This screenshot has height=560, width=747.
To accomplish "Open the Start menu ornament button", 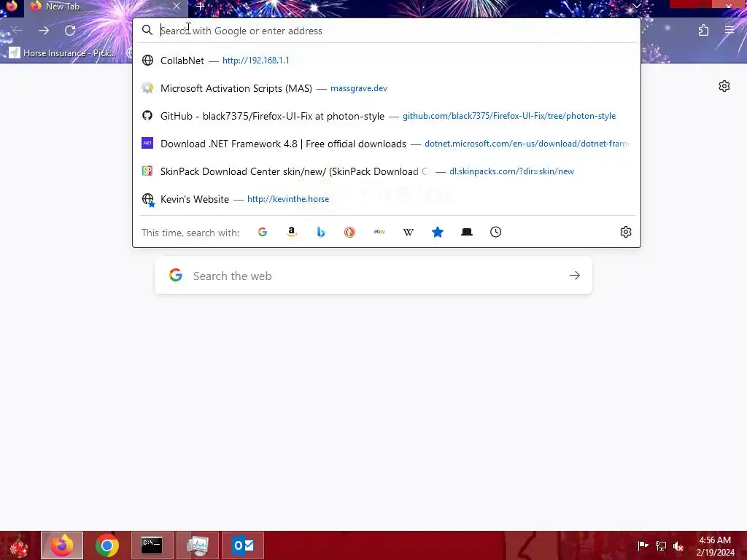I will click(x=18, y=545).
